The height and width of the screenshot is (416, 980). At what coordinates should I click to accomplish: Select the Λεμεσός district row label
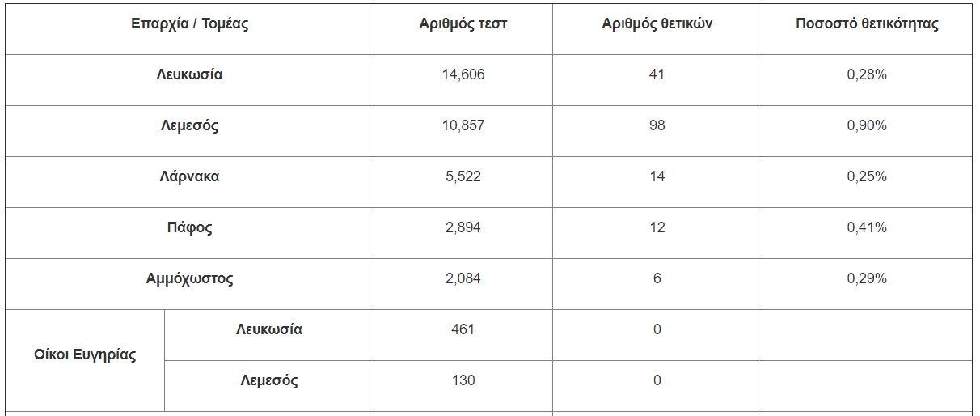[x=189, y=126]
